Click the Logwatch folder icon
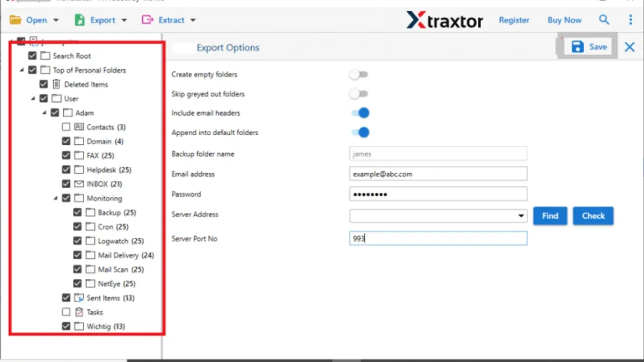This screenshot has height=362, width=644. (90, 241)
